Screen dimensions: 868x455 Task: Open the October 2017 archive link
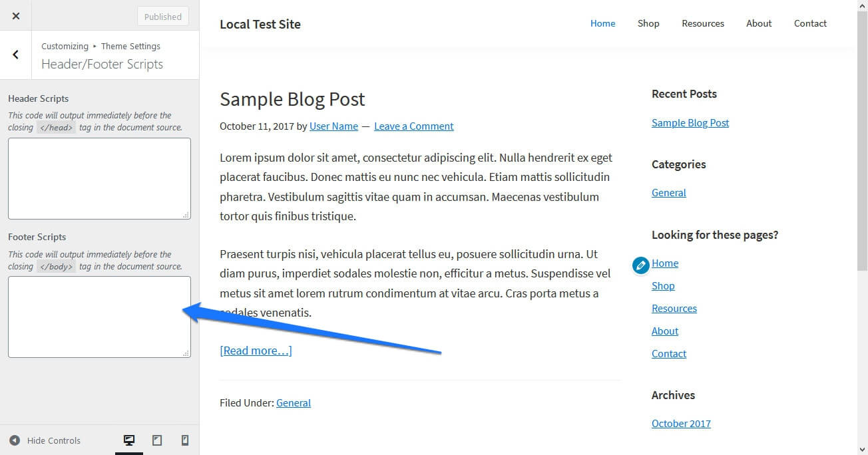click(681, 424)
